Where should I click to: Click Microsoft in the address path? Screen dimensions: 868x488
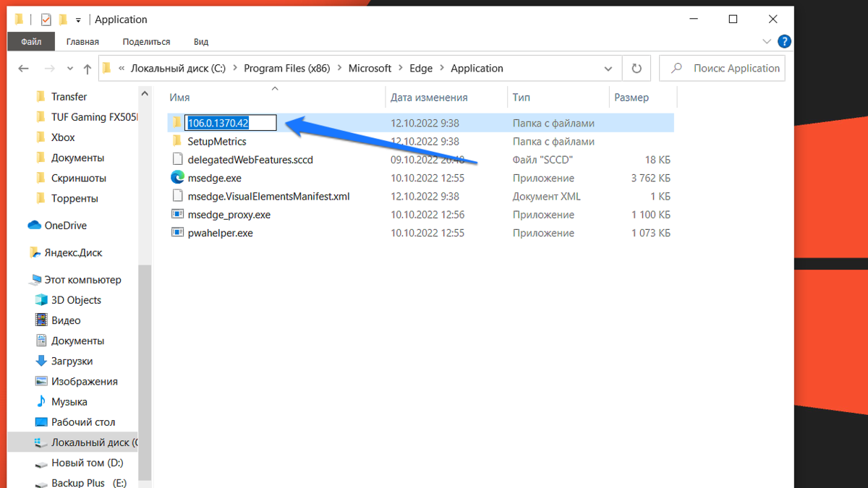coord(370,68)
